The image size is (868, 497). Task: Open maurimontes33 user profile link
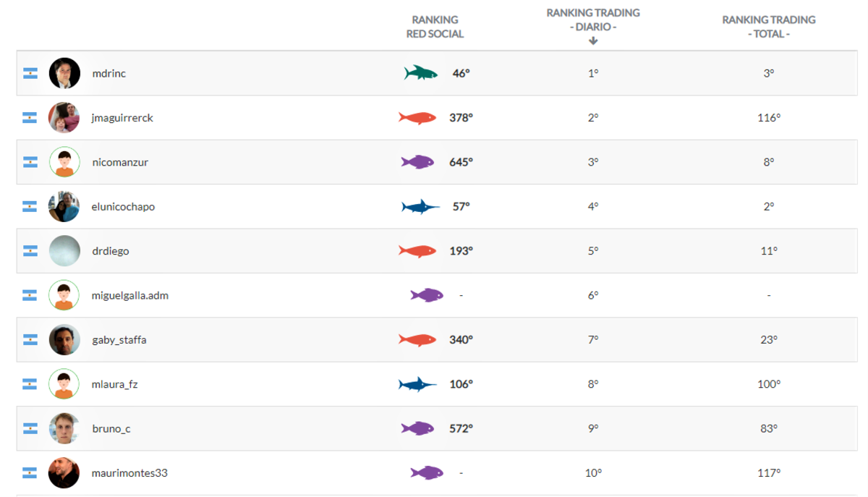click(130, 473)
